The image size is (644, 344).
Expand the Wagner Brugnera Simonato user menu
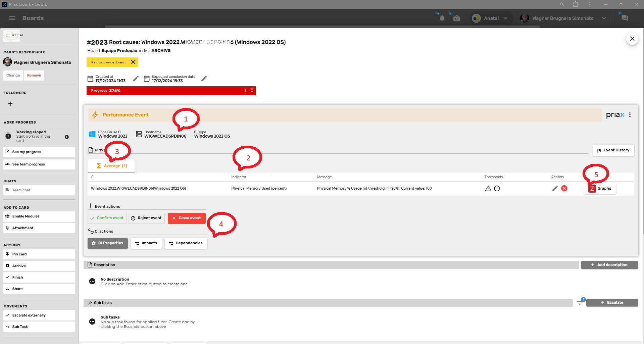pos(604,18)
